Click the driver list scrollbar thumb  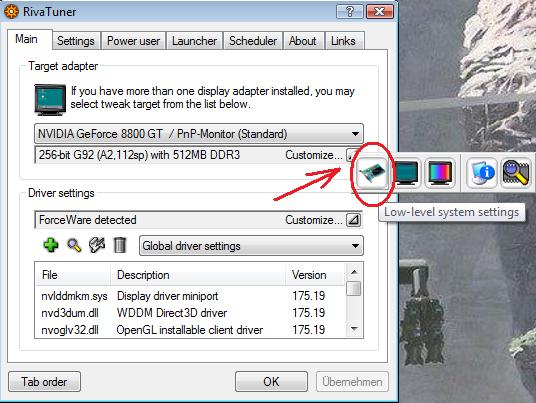[x=354, y=288]
